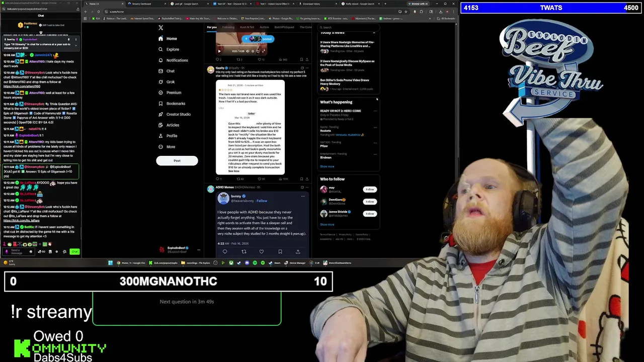
Task: Reply to the bvnny ADHD post
Action: 225,252
